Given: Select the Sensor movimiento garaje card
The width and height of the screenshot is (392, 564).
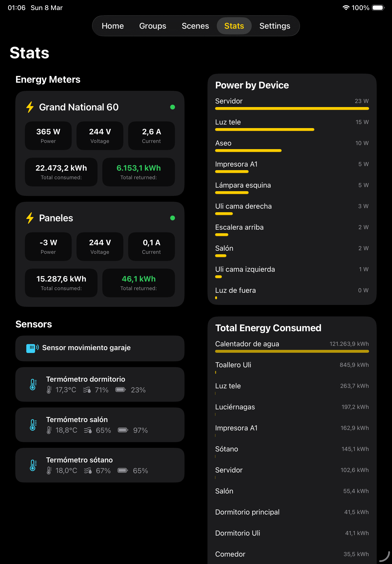Looking at the screenshot, I should 100,348.
